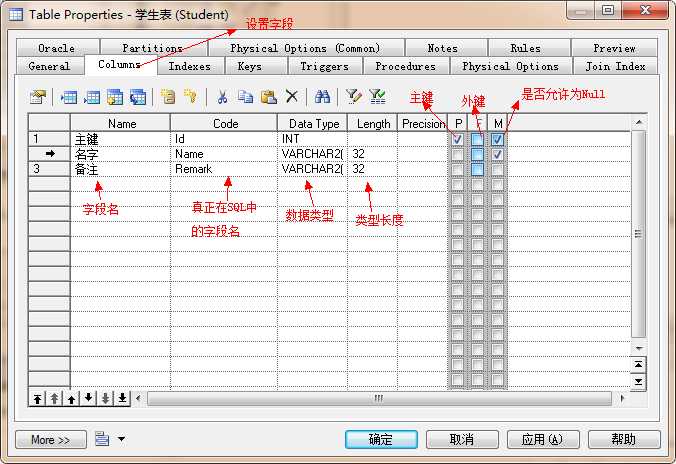This screenshot has height=464, width=676.
Task: Toggle the F checkbox for the Name code row
Action: (477, 154)
